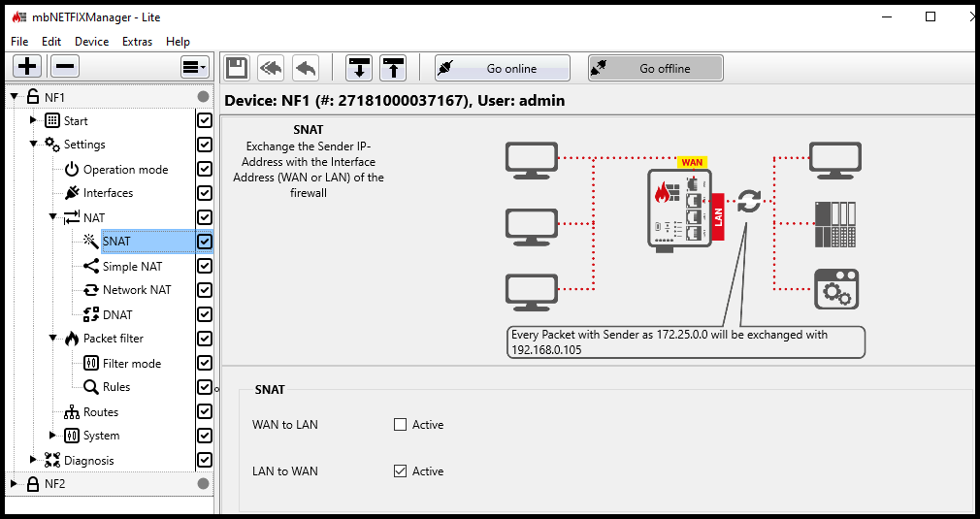Enable WAN to LAN Active checkbox
The height and width of the screenshot is (519, 980).
400,425
